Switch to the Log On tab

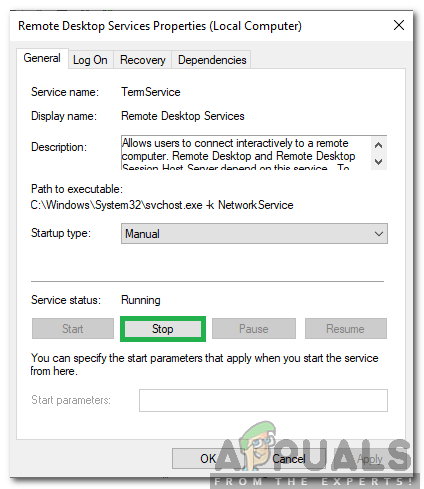(90, 60)
